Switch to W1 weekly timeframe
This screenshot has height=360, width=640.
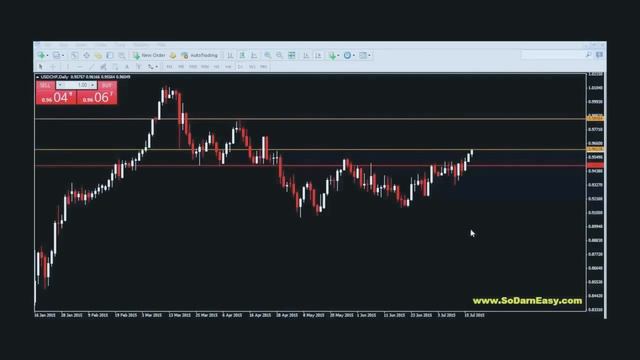click(252, 67)
